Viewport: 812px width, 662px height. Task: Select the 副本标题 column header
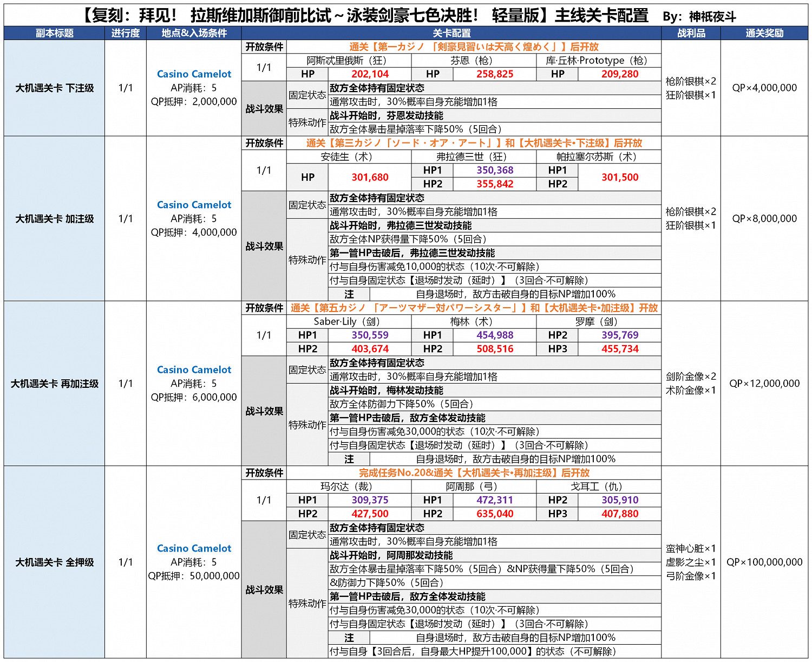pyautogui.click(x=54, y=33)
